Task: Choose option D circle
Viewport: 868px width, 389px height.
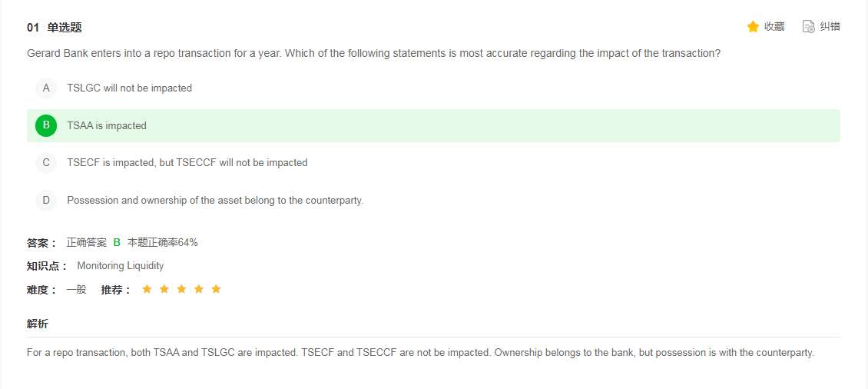Action: click(46, 201)
